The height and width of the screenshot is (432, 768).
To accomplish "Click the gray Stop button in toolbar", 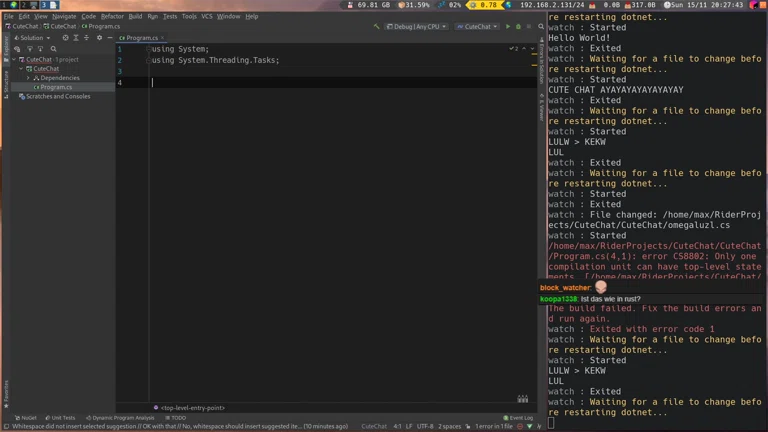I will [528, 26].
